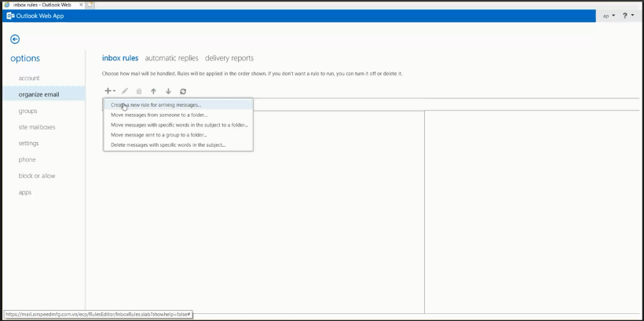
Task: Click the pencil edit rule icon
Action: point(125,91)
